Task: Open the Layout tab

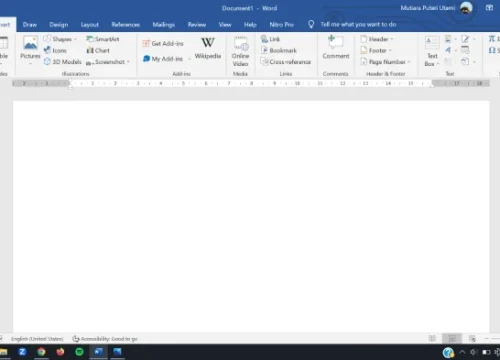Action: point(90,25)
